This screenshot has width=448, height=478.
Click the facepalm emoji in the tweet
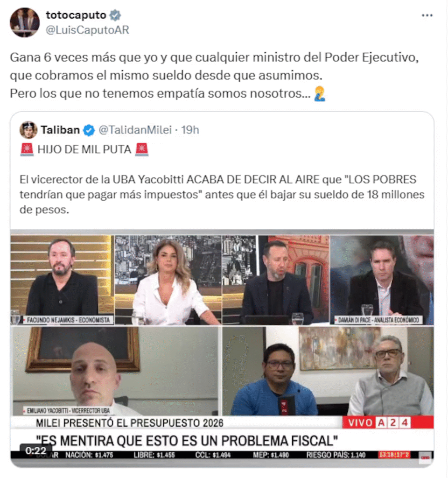pyautogui.click(x=319, y=93)
